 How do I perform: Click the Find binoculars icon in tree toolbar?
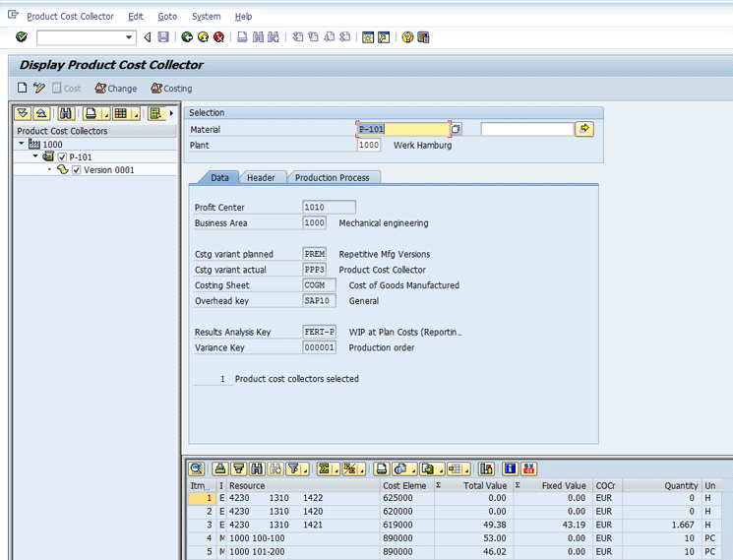point(68,113)
